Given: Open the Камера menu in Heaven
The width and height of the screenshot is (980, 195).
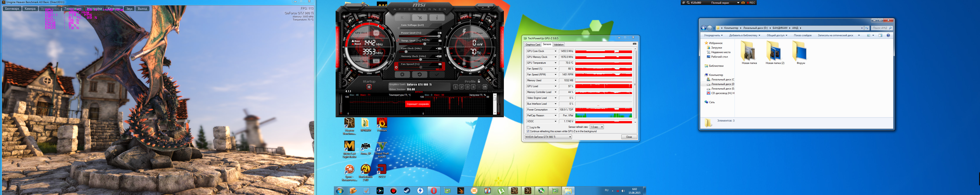Looking at the screenshot, I should 30,9.
